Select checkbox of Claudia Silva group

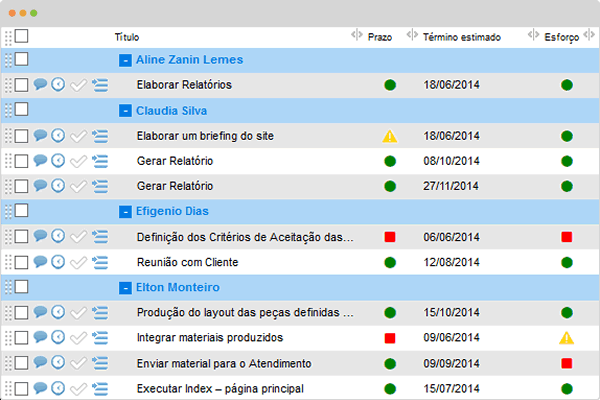point(21,109)
